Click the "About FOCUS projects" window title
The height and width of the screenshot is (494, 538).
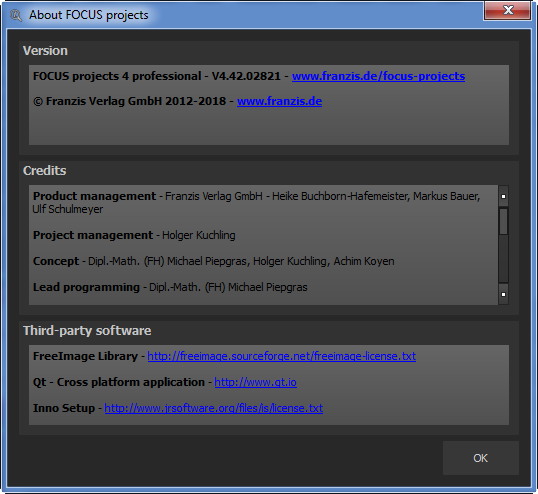click(x=89, y=15)
